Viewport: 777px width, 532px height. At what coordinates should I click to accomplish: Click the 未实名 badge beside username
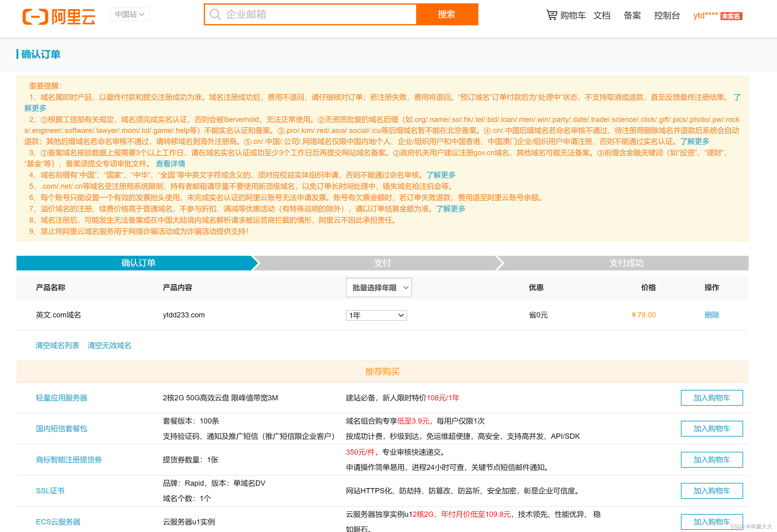pyautogui.click(x=731, y=16)
